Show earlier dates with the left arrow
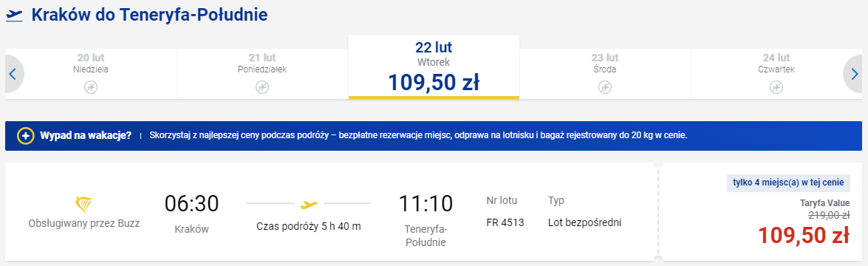The width and height of the screenshot is (868, 266). (14, 74)
